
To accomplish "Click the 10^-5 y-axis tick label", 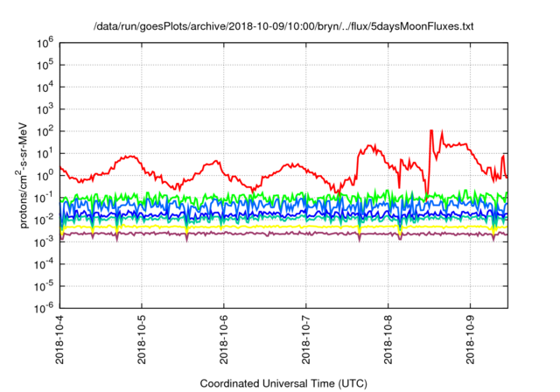I will click(x=44, y=287).
